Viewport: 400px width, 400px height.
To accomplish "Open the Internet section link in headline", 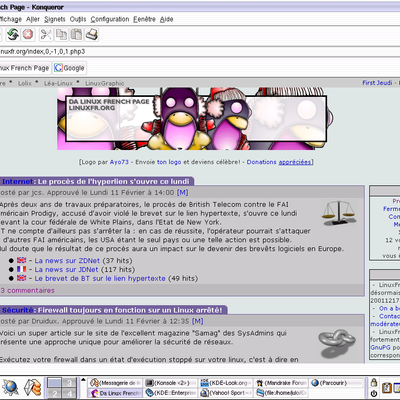I will click(18, 181).
